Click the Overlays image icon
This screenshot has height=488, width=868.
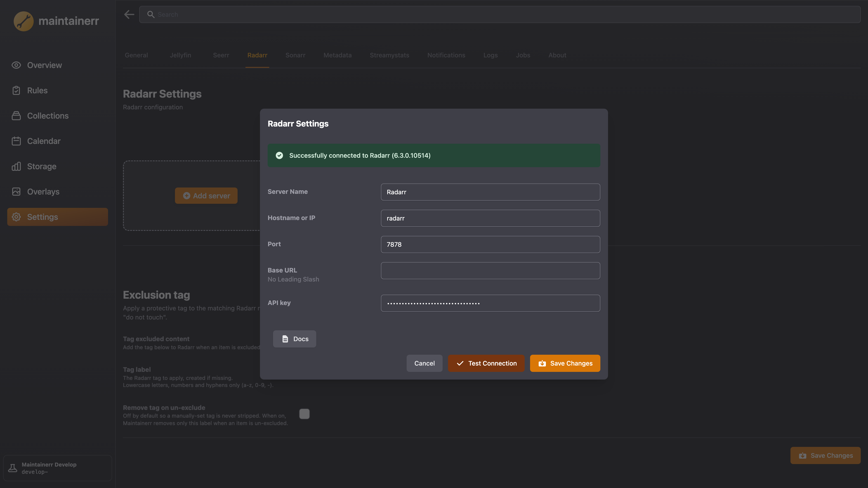point(16,191)
